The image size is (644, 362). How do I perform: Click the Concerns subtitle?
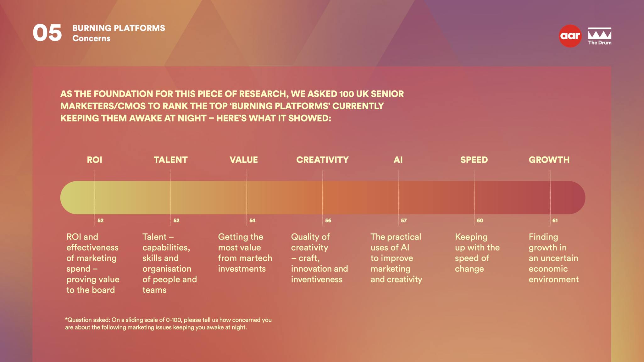[x=91, y=38]
